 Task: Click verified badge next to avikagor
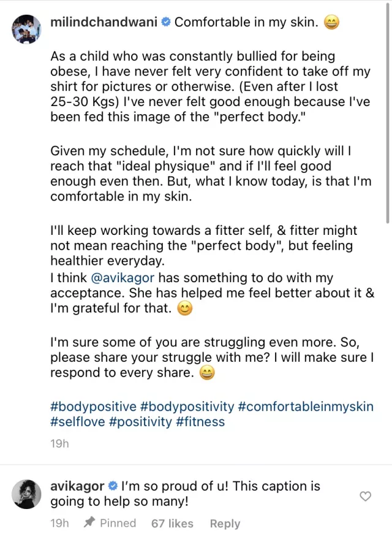(x=113, y=487)
